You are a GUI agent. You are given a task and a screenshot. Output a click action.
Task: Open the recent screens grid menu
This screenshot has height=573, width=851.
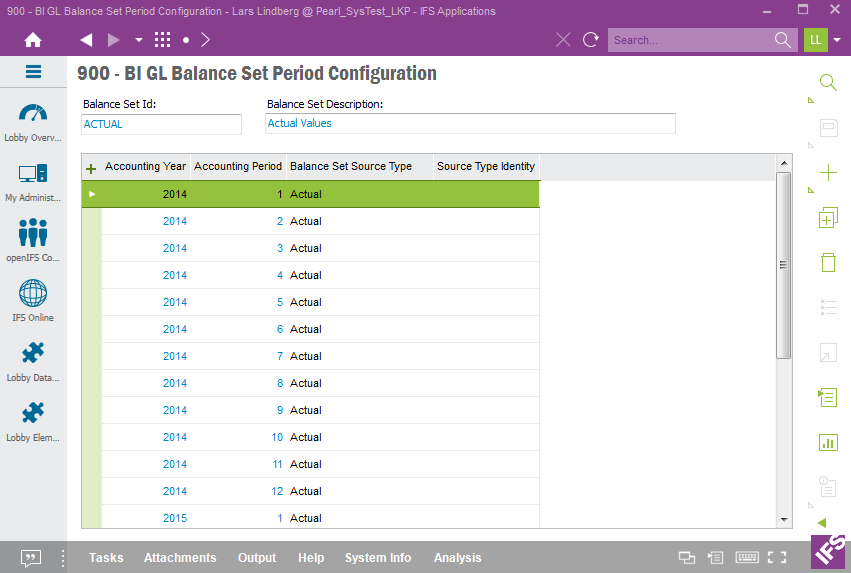click(162, 40)
